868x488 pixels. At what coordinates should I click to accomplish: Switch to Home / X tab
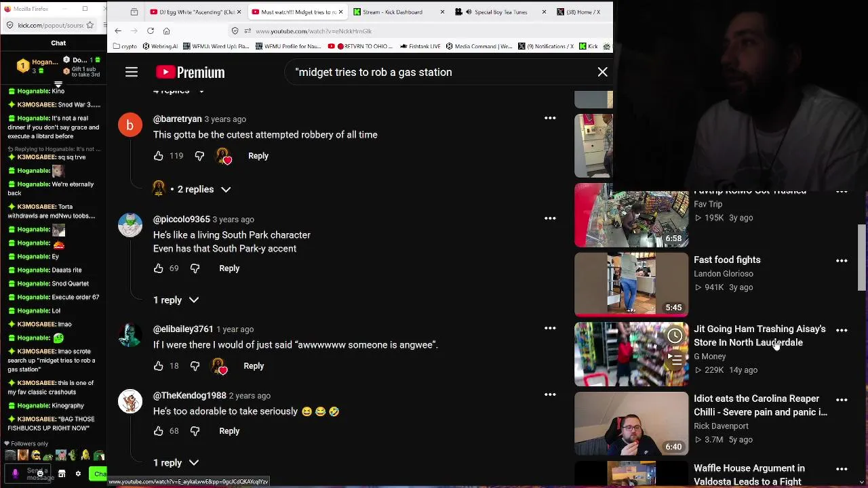(582, 12)
